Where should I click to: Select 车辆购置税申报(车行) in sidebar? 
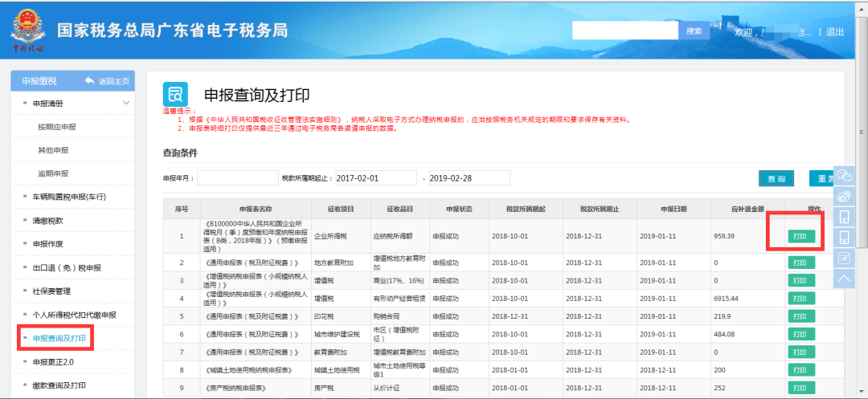pyautogui.click(x=68, y=197)
